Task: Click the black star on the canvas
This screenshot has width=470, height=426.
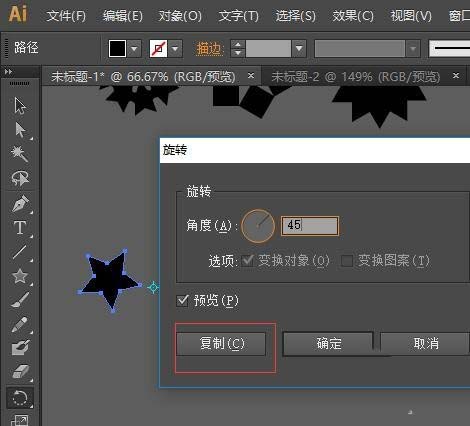Action: (x=110, y=280)
